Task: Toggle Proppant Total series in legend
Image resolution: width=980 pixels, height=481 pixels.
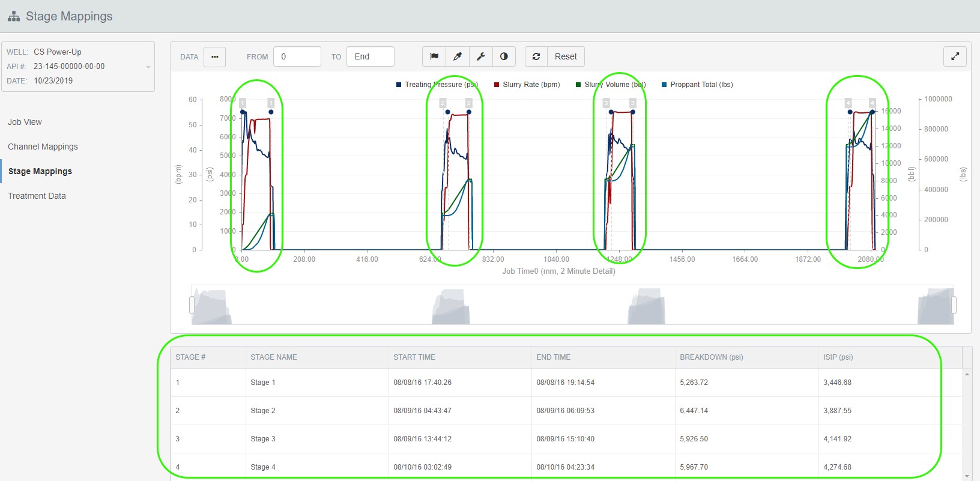Action: [697, 85]
